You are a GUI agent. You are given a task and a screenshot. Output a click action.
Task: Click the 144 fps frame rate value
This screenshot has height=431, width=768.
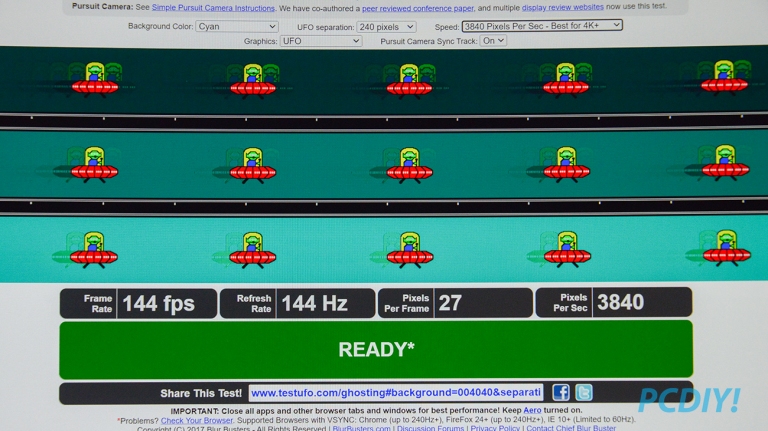(158, 304)
